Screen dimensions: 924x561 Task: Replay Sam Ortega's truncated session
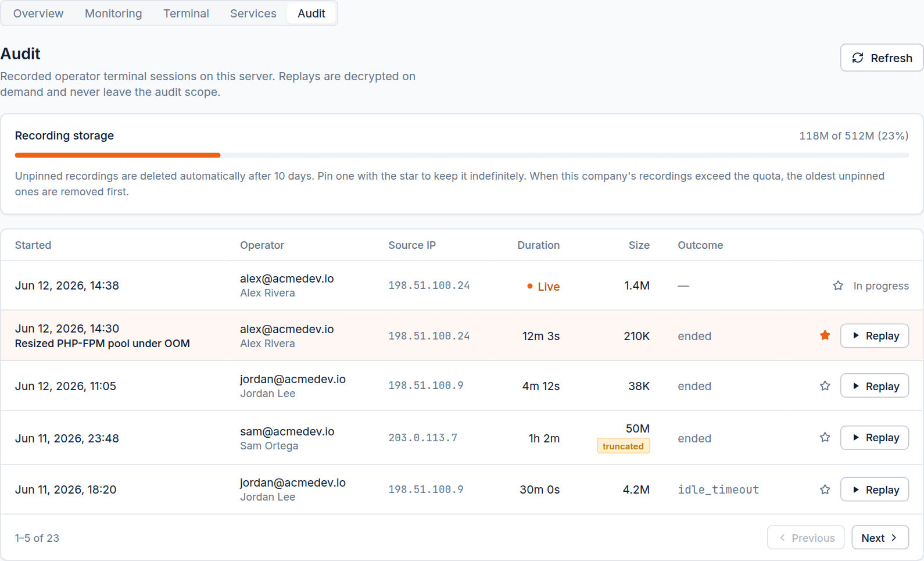[x=875, y=437]
